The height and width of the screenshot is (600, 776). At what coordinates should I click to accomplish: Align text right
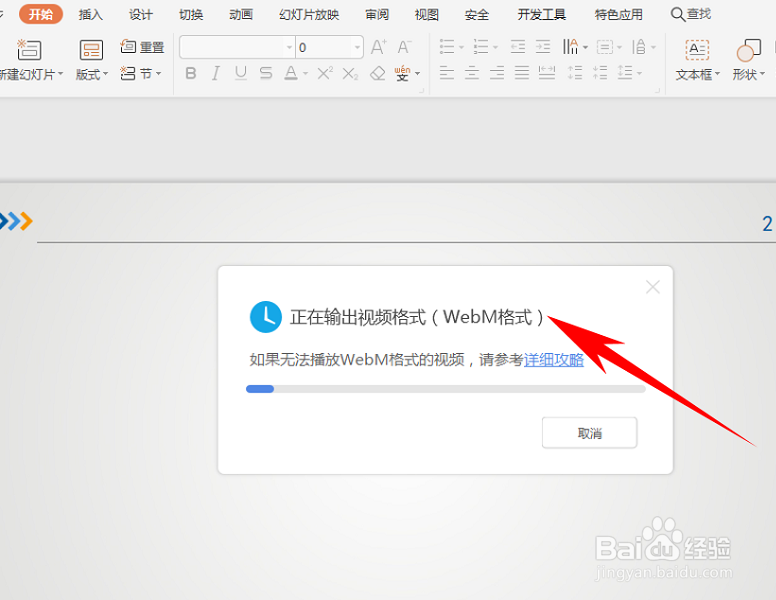pyautogui.click(x=497, y=73)
